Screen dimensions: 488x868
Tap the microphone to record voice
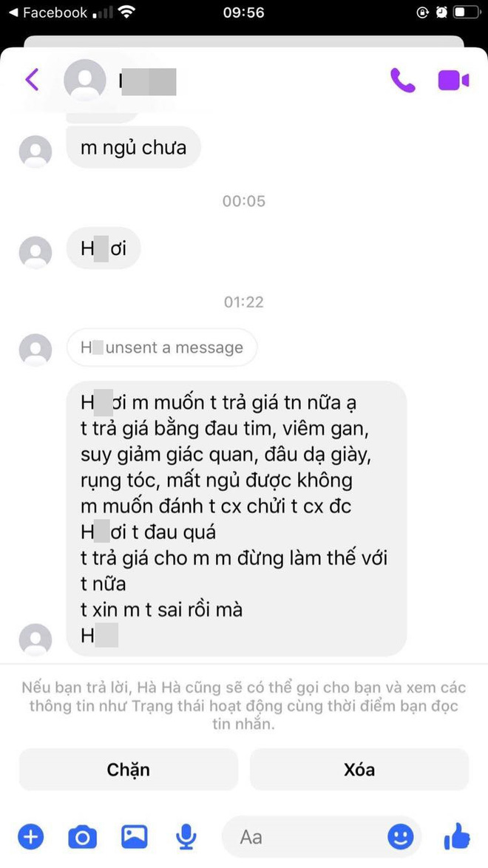coord(186,836)
